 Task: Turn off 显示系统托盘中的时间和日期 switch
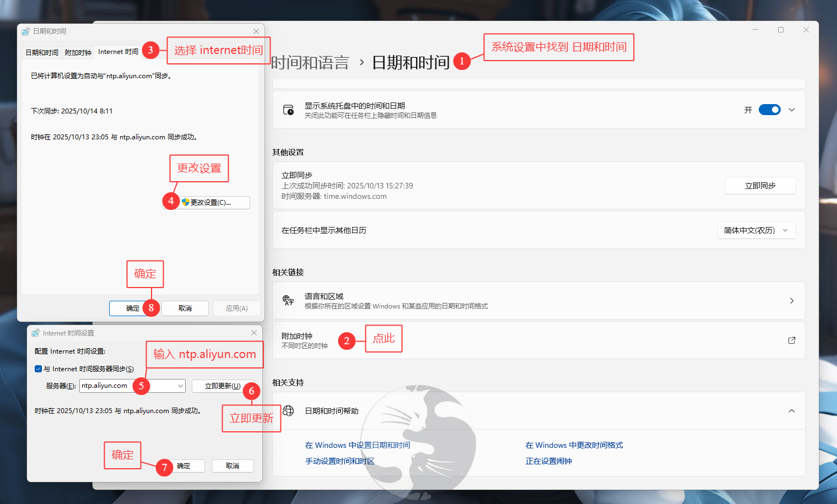click(x=769, y=110)
